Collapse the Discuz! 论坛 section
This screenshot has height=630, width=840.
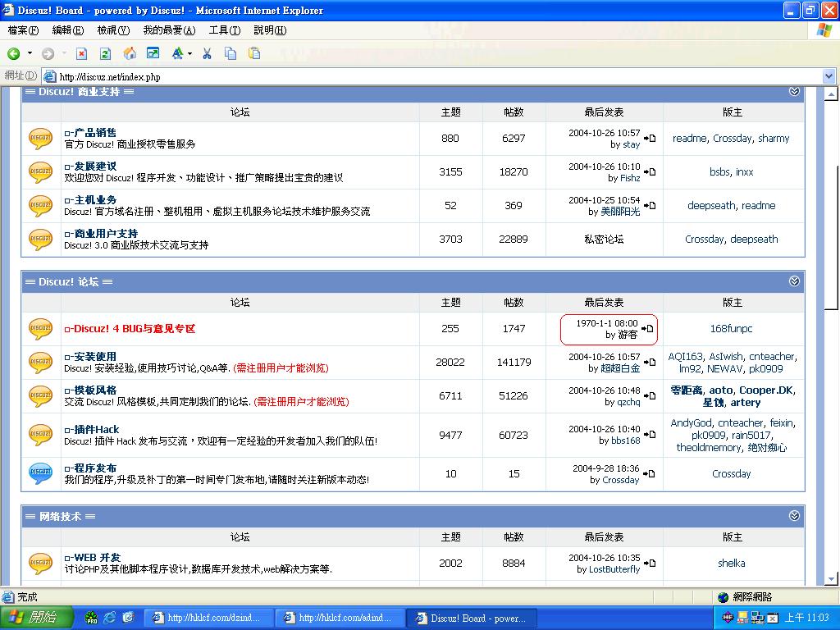point(794,281)
